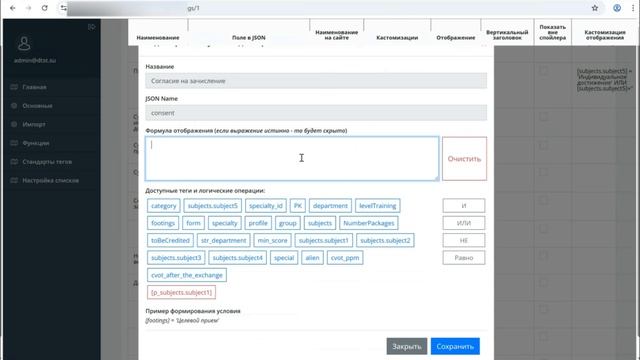Insert the levelTraining tag
640x360 pixels.
[378, 206]
